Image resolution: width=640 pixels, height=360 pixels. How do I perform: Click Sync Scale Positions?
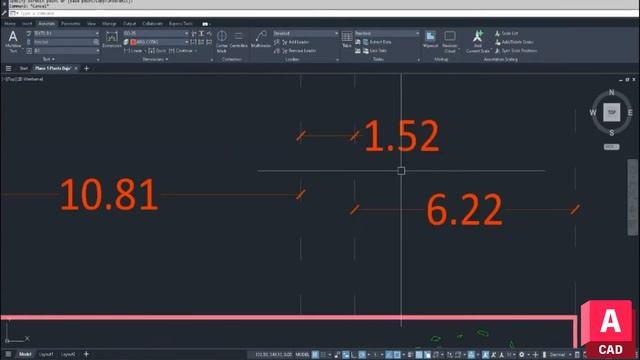[x=516, y=51]
